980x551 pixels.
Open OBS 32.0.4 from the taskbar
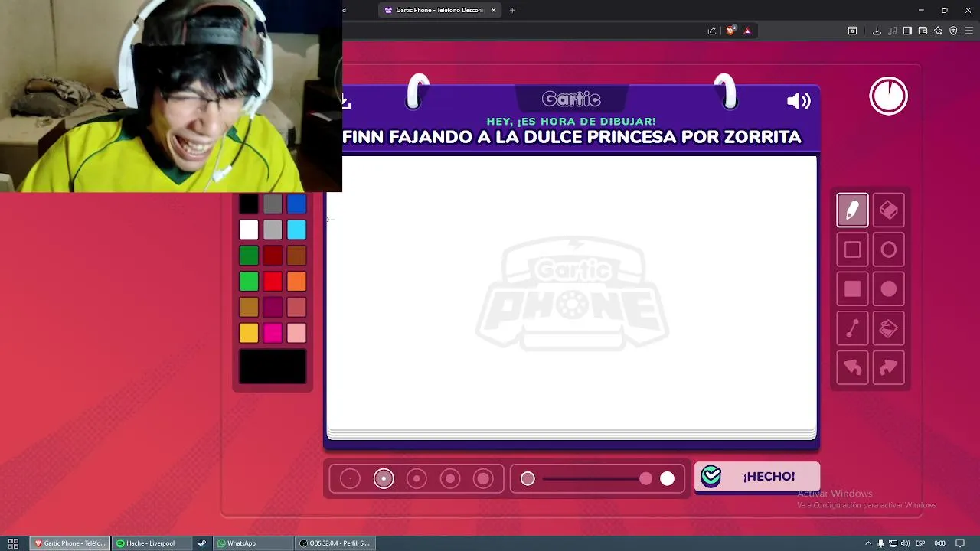(x=335, y=543)
